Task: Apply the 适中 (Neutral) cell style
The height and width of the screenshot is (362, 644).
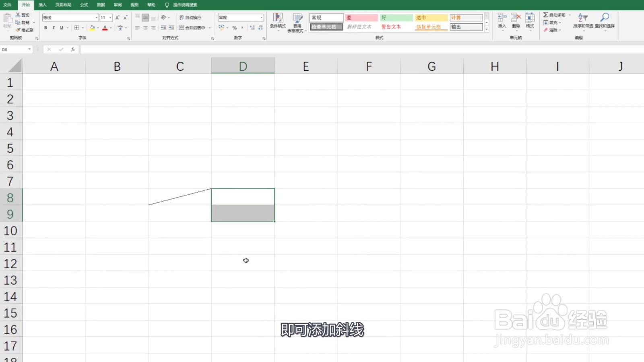Action: point(431,18)
